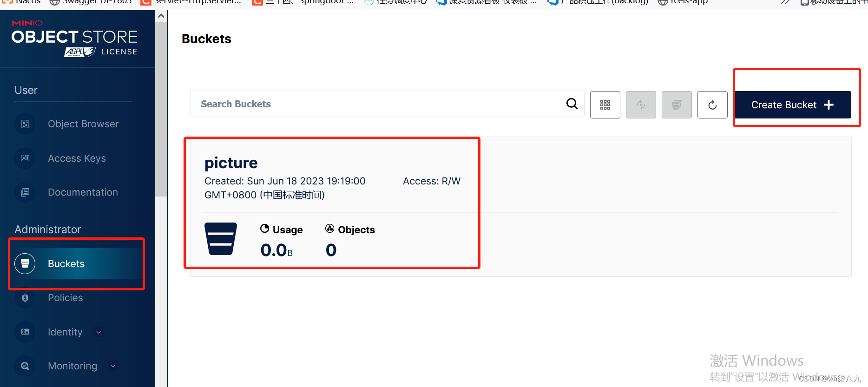Click the Policies sidebar icon

(25, 298)
